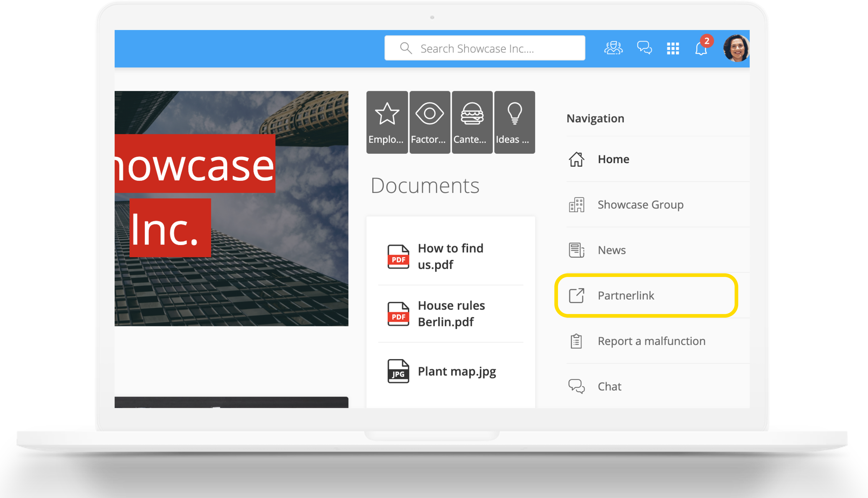Click the magnifying glass search icon
Viewport: 868px width, 498px height.
tap(406, 48)
